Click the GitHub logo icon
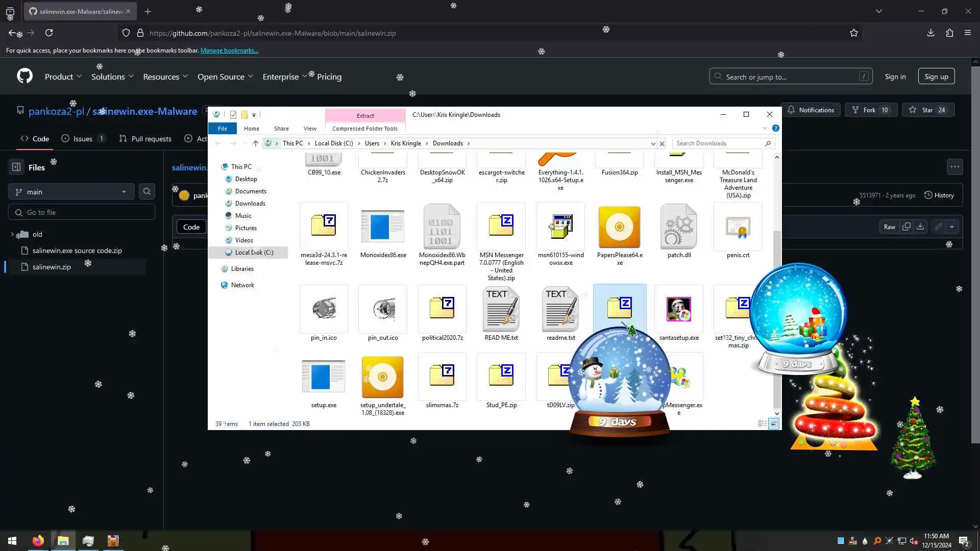This screenshot has width=980, height=551. (x=24, y=77)
